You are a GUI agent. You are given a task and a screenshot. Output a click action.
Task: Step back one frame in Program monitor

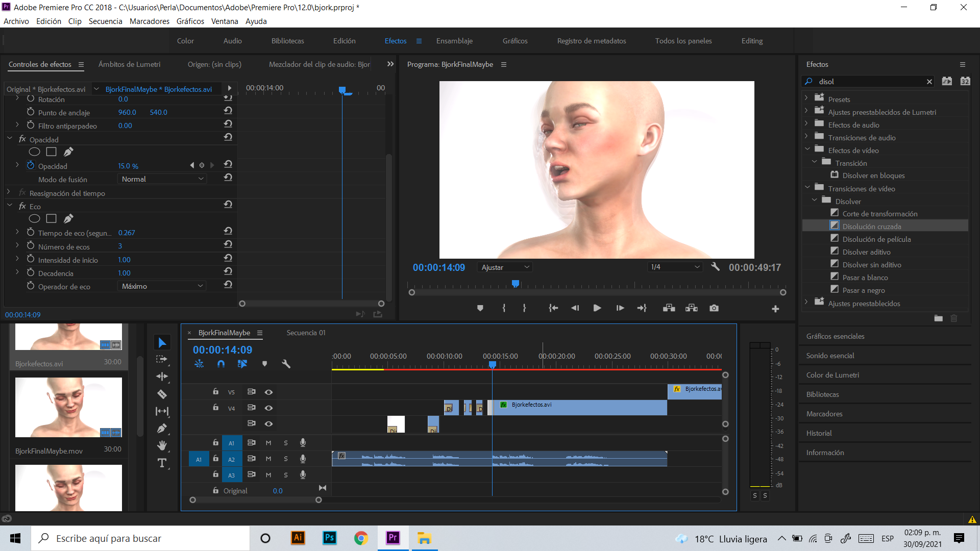click(x=575, y=308)
